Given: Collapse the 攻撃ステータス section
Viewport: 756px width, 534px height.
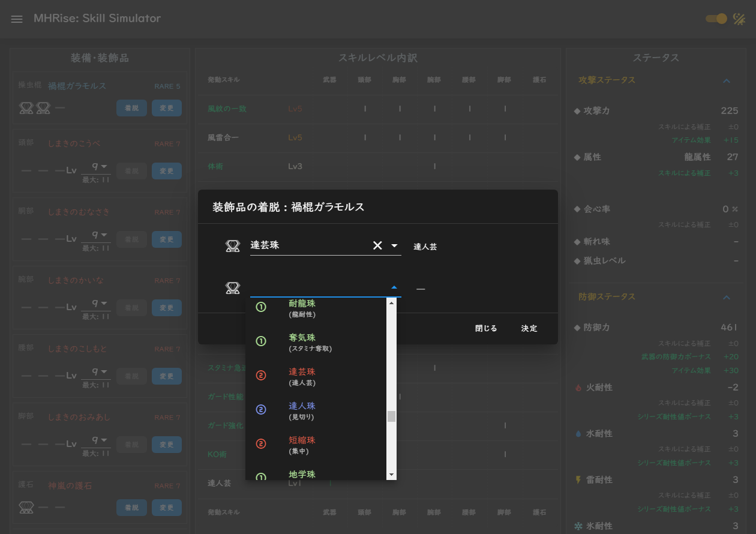Looking at the screenshot, I should click(x=727, y=80).
